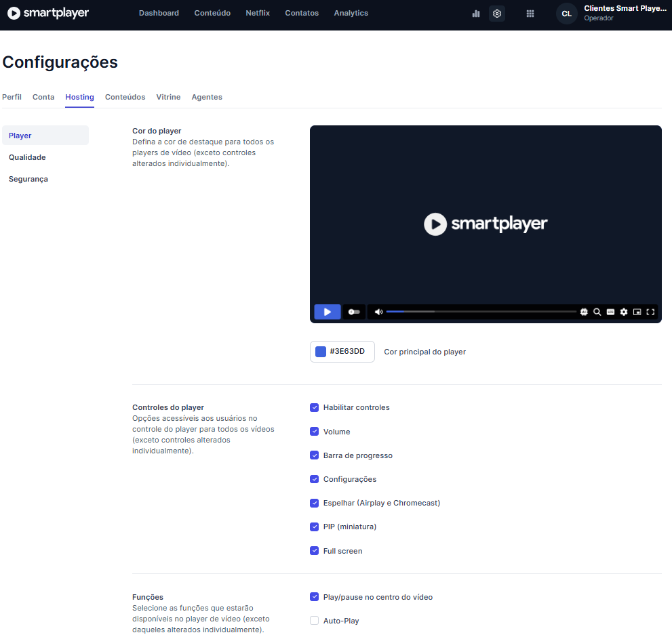Uncheck Play/pause no centro do vídeo
The image size is (672, 637).
314,597
